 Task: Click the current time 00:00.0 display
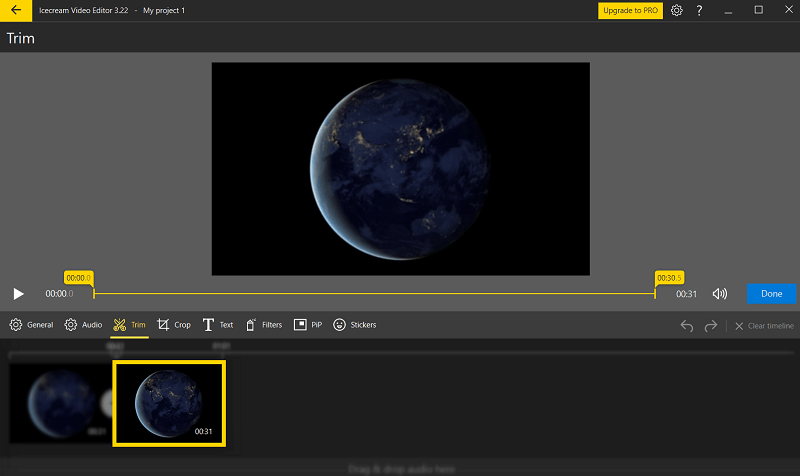[x=59, y=294]
